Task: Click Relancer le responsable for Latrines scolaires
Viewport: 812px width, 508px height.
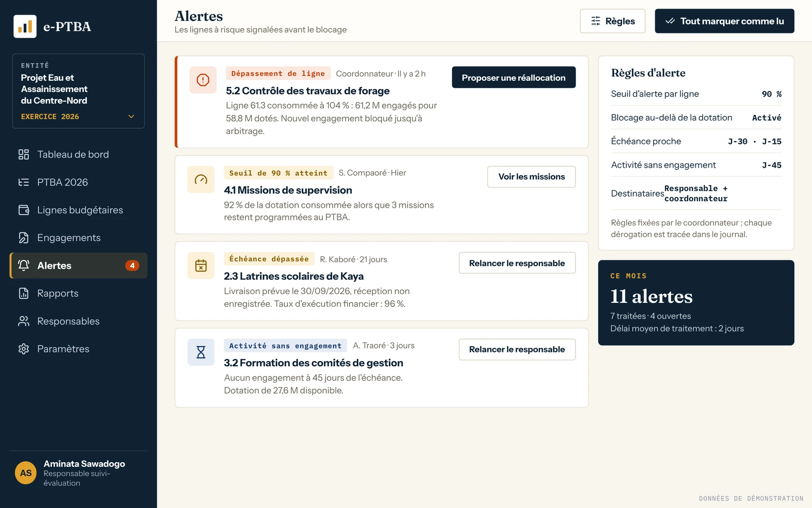Action: click(x=517, y=263)
